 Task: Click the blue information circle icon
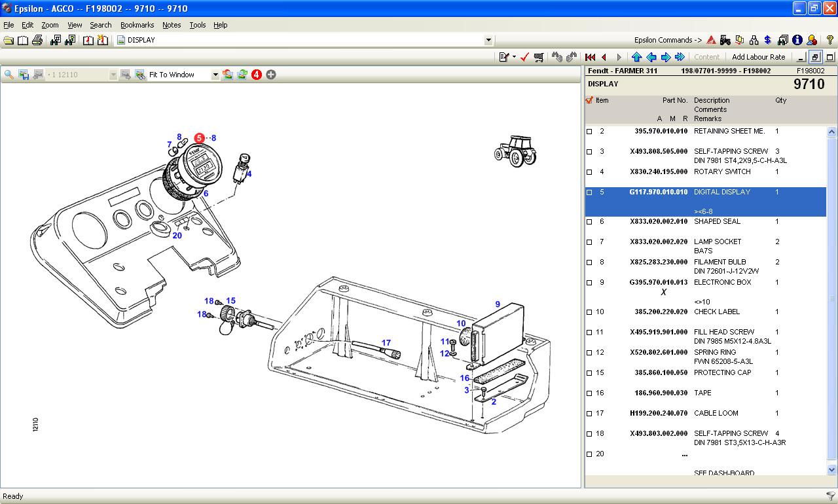click(797, 40)
